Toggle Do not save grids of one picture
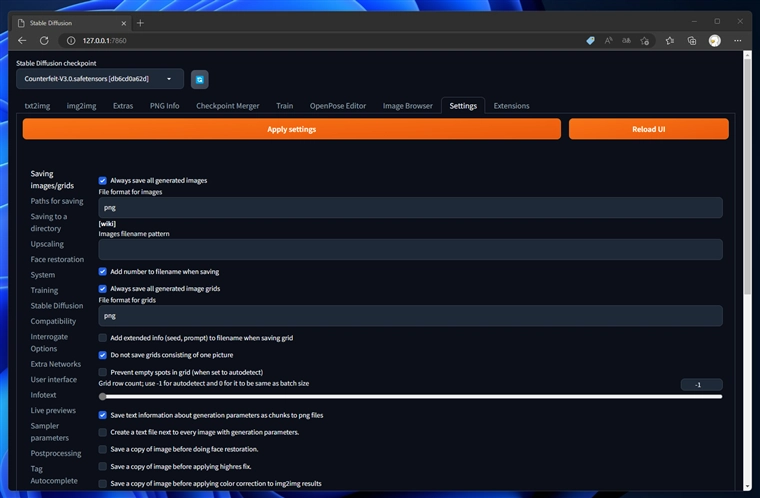 (x=102, y=355)
